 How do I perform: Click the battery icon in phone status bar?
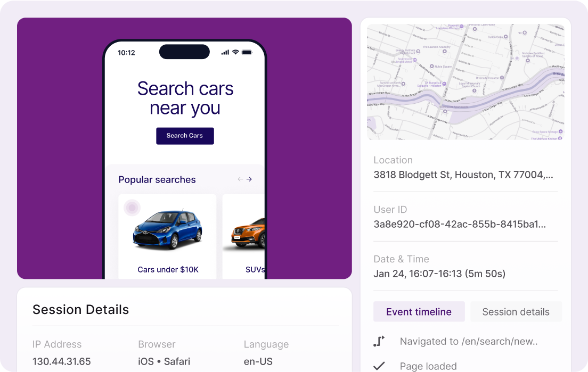point(247,52)
